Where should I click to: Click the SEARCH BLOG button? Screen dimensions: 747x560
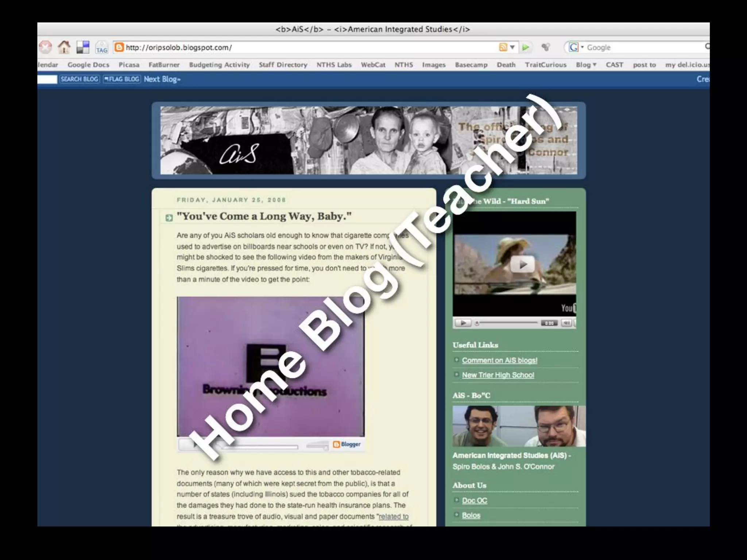coord(80,79)
